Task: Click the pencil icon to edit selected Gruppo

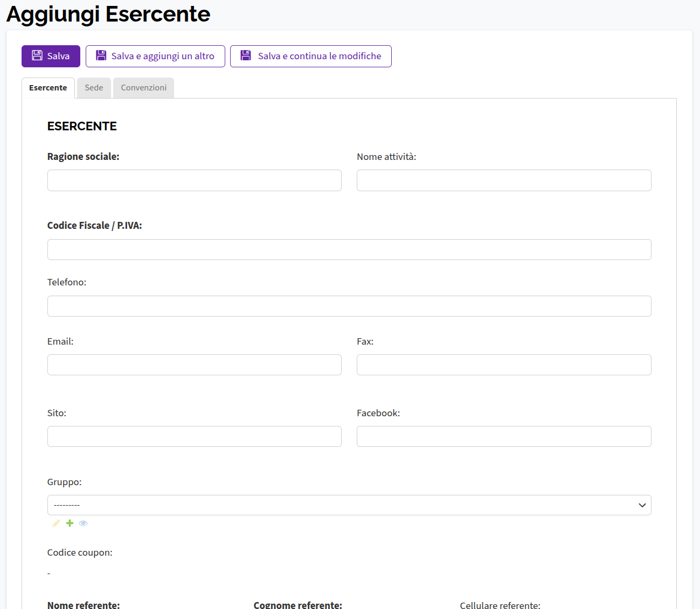Action: coord(56,523)
